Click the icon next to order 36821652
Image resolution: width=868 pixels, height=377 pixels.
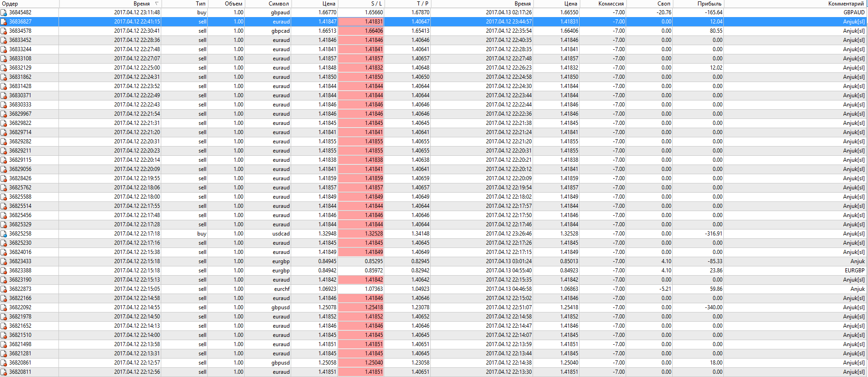point(4,326)
